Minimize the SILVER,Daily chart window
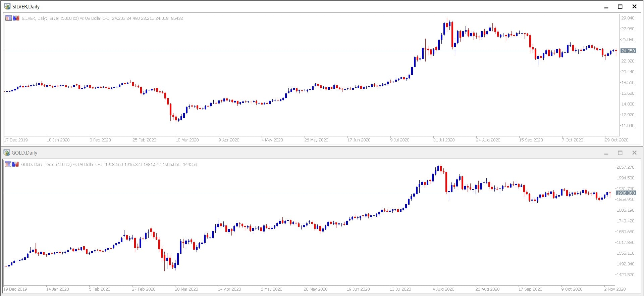The width and height of the screenshot is (644, 296). pyautogui.click(x=606, y=7)
